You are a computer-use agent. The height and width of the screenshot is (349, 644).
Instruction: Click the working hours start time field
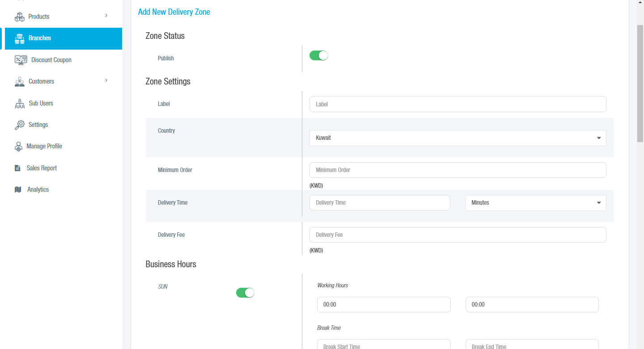384,304
